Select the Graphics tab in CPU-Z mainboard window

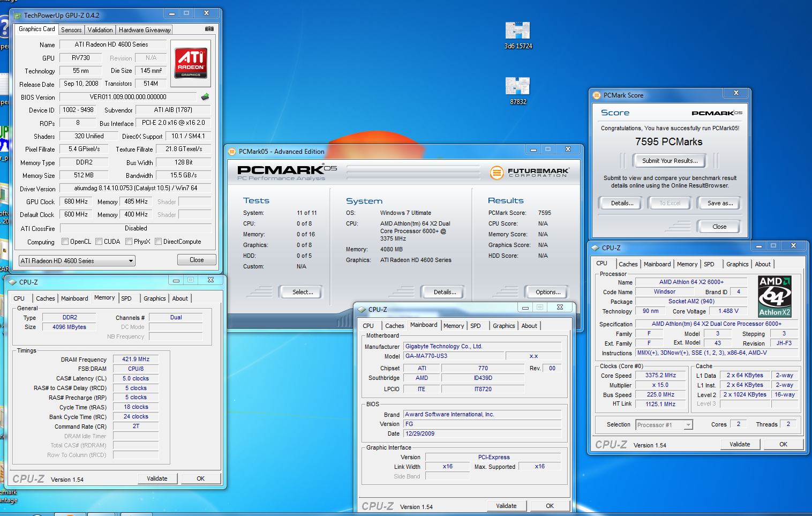(x=504, y=326)
